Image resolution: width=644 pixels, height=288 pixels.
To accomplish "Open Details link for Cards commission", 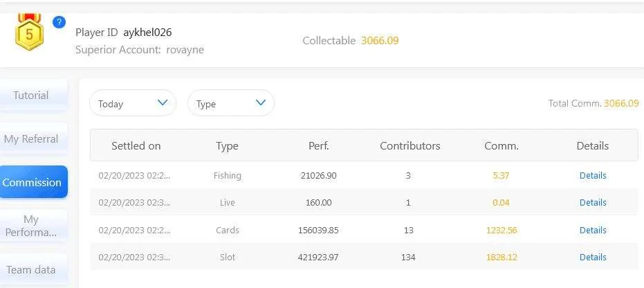I will click(593, 230).
